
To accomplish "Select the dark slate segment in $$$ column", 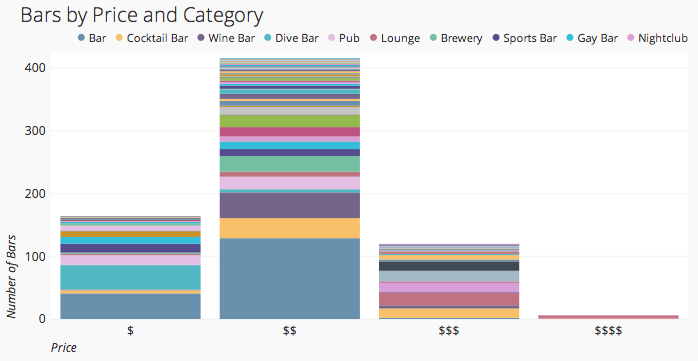I will tap(449, 266).
